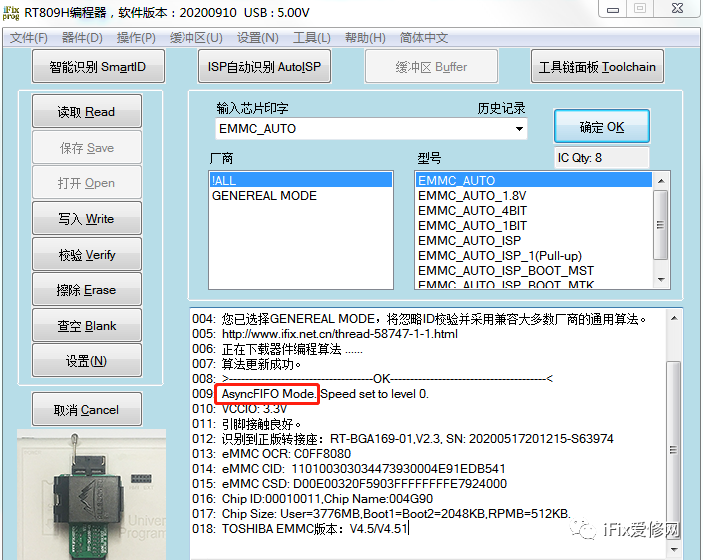Click the log panel scroll-down arrow

pos(674,549)
